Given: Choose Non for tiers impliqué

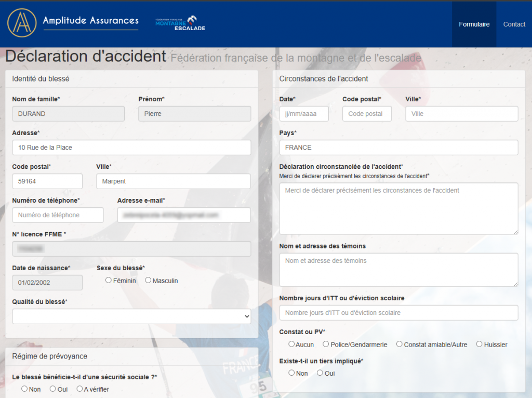Looking at the screenshot, I should [291, 373].
